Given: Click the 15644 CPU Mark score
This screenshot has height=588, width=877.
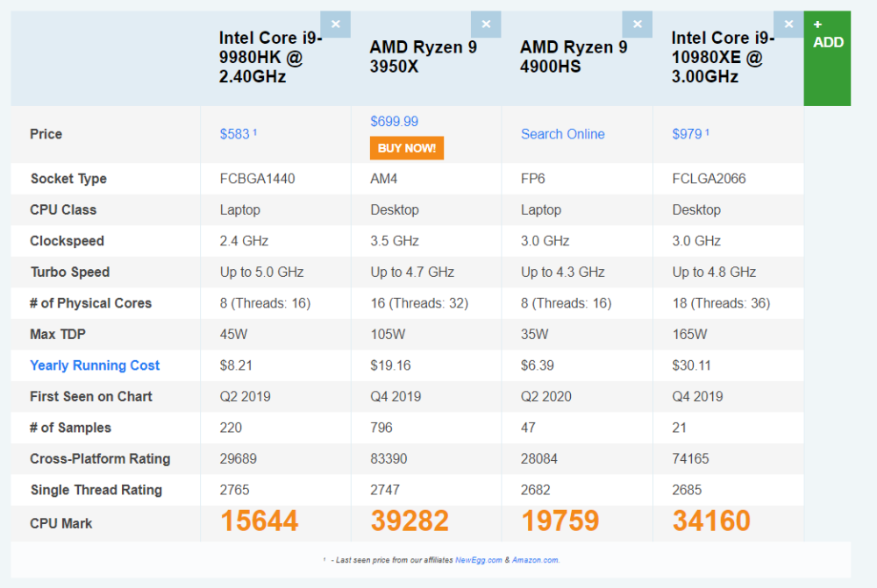Looking at the screenshot, I should tap(259, 521).
